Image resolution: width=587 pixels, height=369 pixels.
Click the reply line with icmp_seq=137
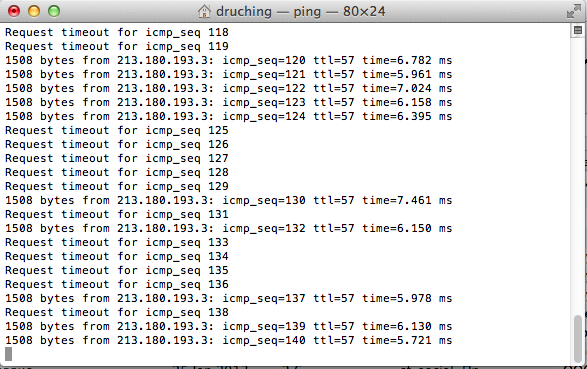229,298
